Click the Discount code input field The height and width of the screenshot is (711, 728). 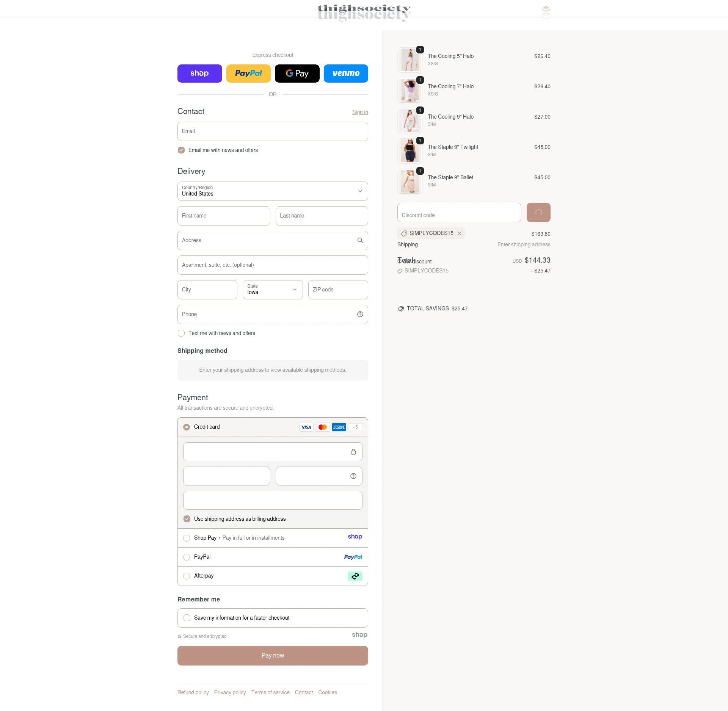(x=459, y=212)
